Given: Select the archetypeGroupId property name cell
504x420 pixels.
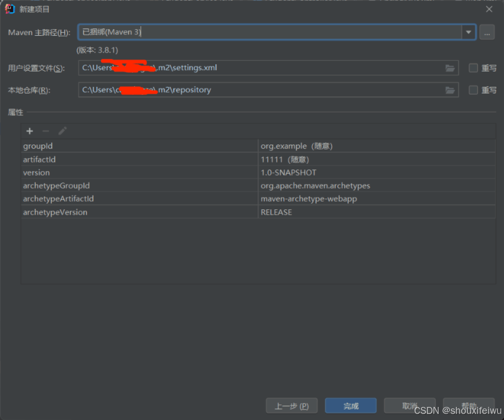Looking at the screenshot, I should pyautogui.click(x=140, y=186).
